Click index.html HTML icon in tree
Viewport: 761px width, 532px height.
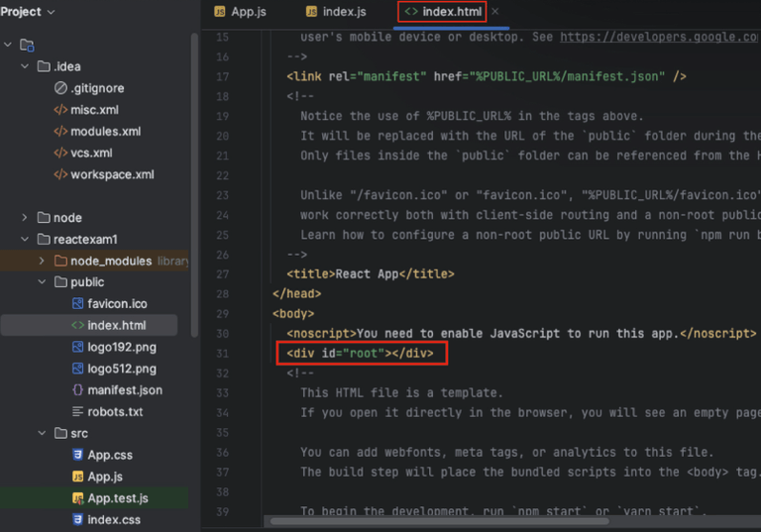[77, 325]
